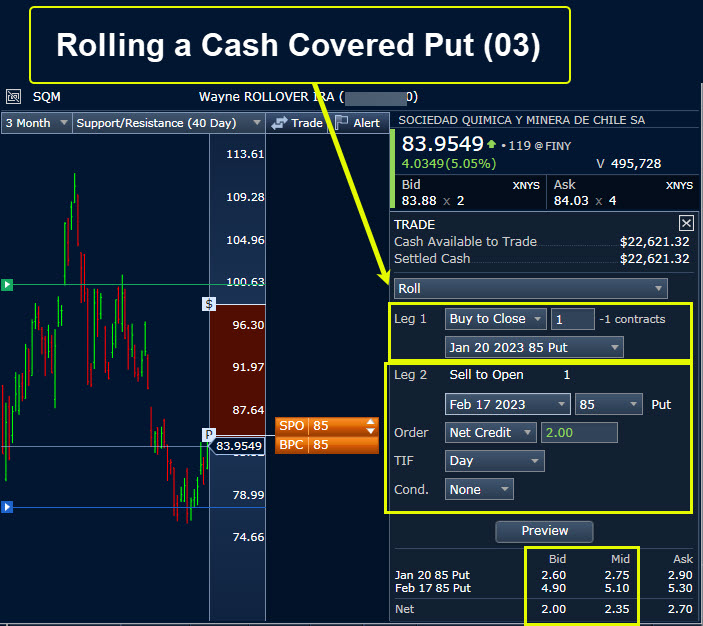This screenshot has height=626, width=703.
Task: Select the Jan 20 2023 85 Put dropdown
Action: coord(534,347)
